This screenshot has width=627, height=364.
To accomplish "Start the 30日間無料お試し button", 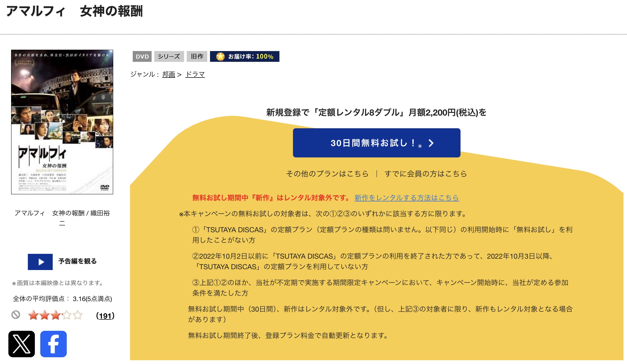I will click(377, 143).
